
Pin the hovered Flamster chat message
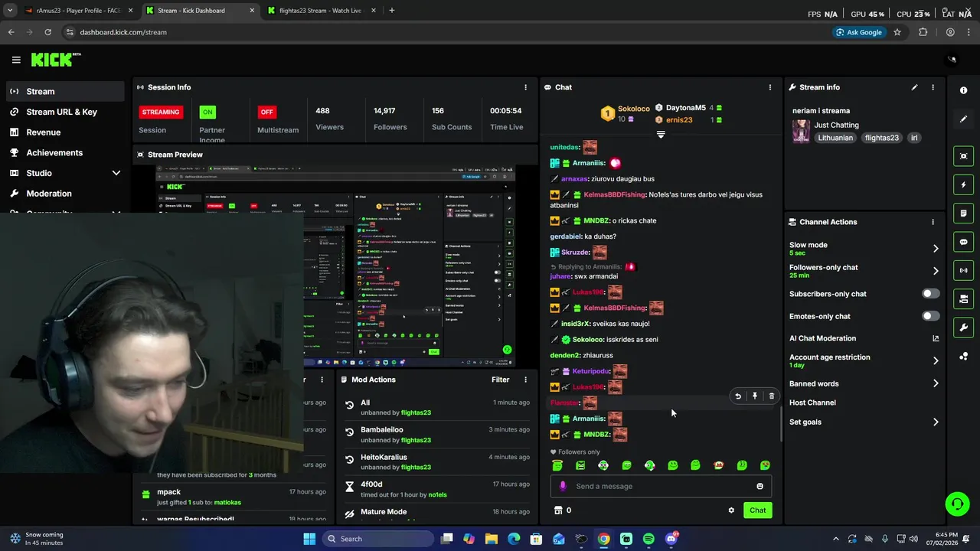pyautogui.click(x=754, y=396)
